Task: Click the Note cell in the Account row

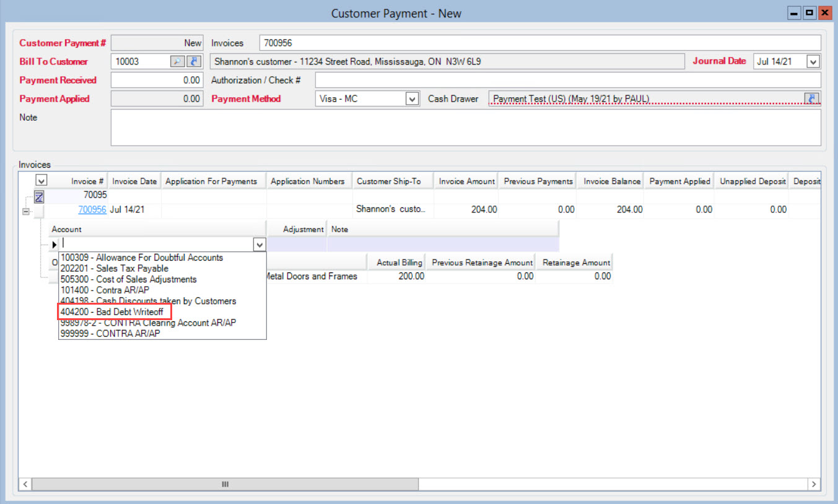Action: click(443, 245)
